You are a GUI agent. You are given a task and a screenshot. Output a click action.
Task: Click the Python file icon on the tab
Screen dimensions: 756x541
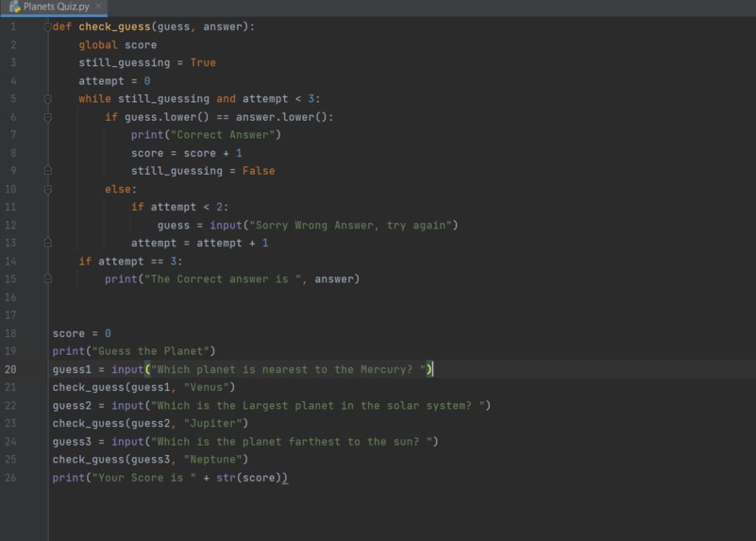click(14, 7)
